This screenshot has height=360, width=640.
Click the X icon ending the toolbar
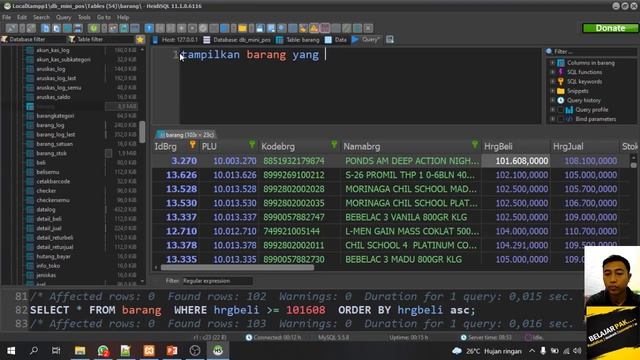point(368,28)
